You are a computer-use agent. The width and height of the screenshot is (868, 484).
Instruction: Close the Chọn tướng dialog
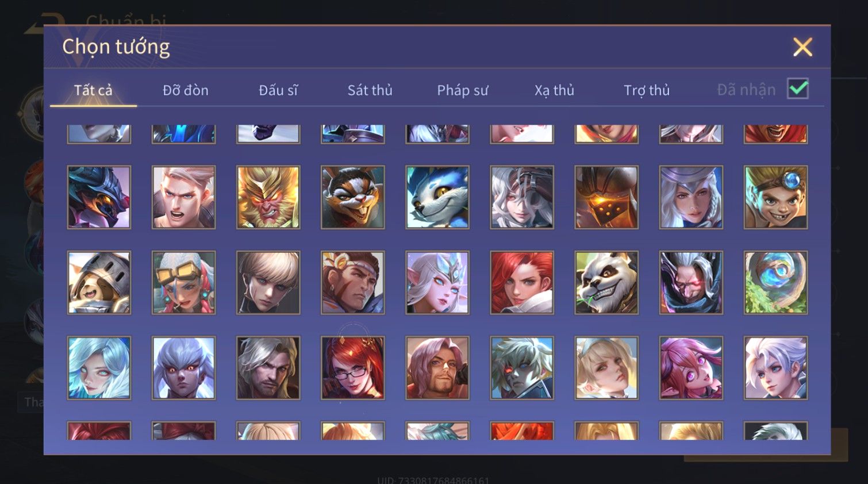[x=802, y=47]
